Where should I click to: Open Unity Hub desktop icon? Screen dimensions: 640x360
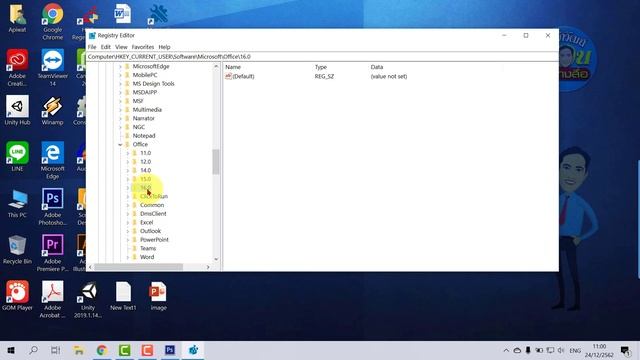coord(17,110)
